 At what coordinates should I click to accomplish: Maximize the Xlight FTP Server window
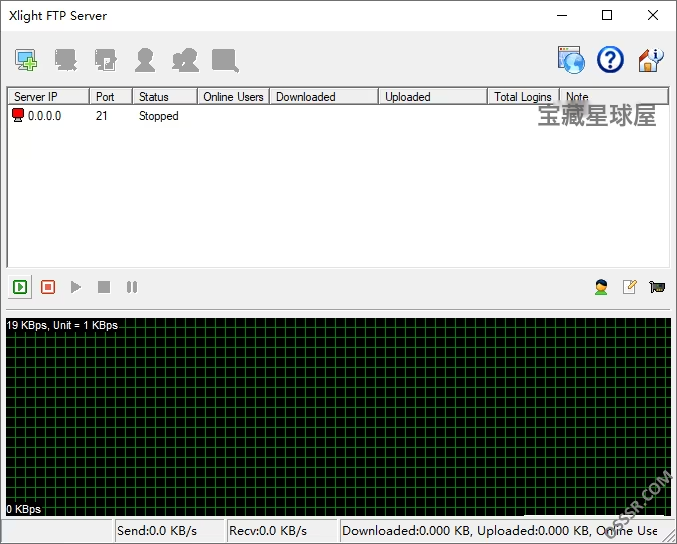click(x=607, y=16)
